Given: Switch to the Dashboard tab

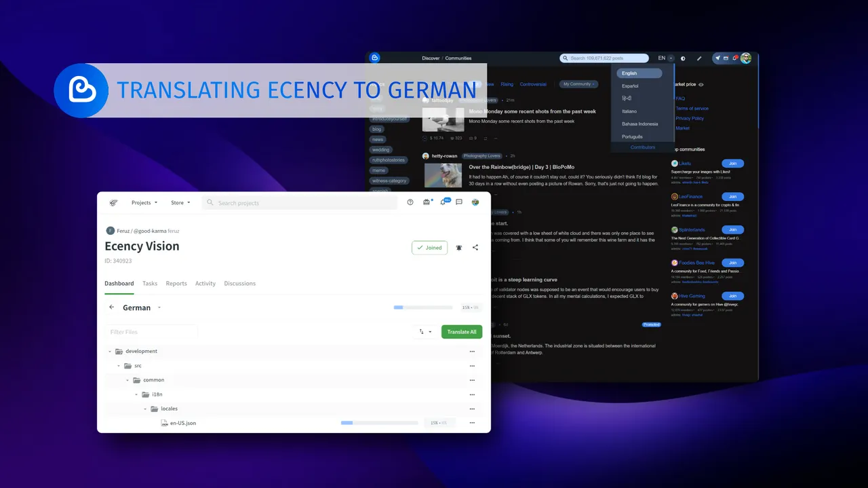Looking at the screenshot, I should coord(119,284).
